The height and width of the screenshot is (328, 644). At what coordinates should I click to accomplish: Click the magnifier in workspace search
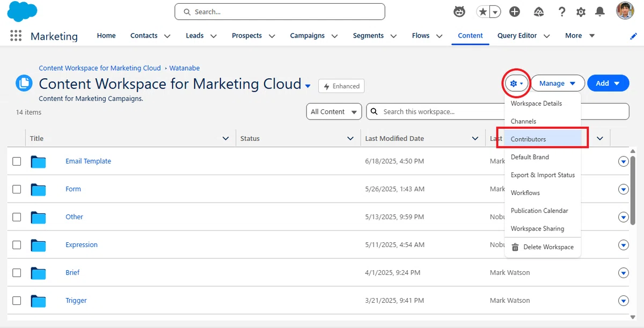(375, 111)
